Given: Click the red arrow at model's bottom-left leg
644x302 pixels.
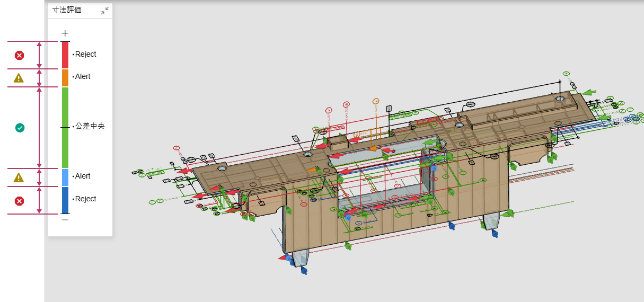Looking at the screenshot, I should (282, 258).
